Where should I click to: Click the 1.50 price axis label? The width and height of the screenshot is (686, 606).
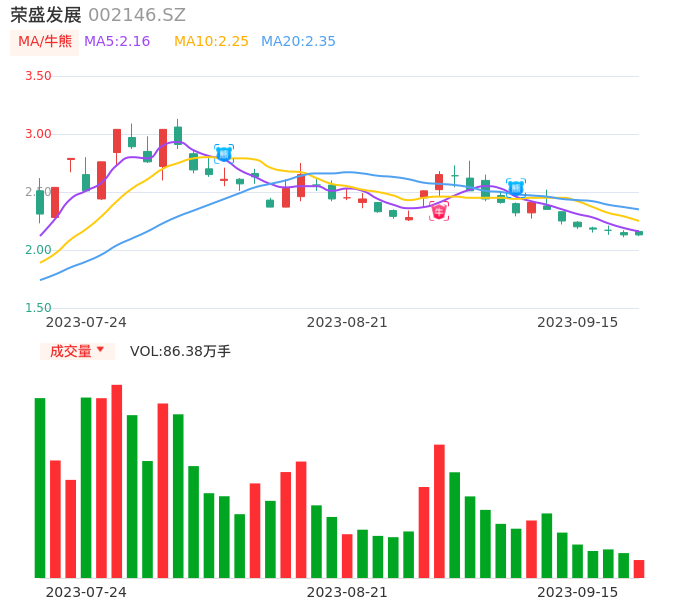[x=38, y=308]
